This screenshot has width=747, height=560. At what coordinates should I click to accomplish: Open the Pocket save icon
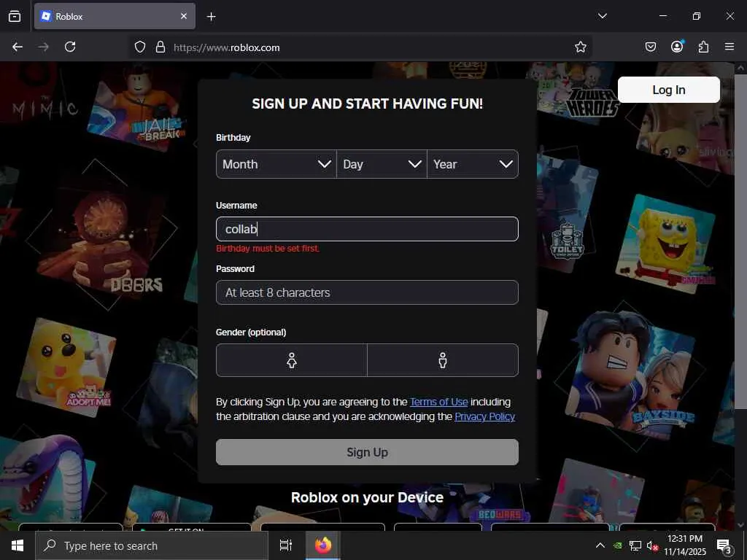650,47
